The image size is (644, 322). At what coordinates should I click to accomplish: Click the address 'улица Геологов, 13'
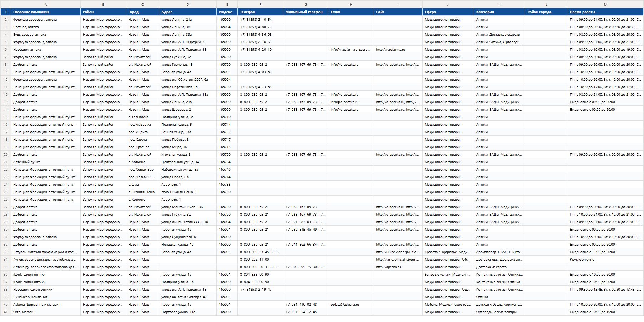point(188,65)
